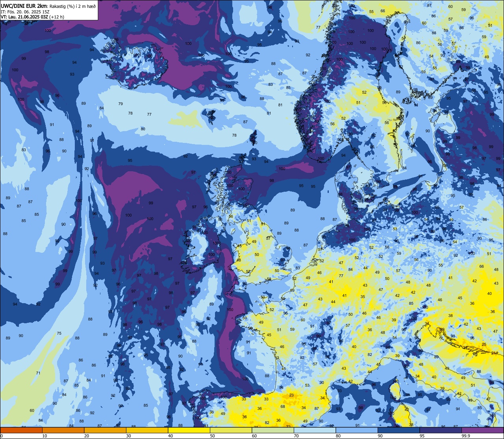Click the 90–95 dark blue legend segment
The width and height of the screenshot is (504, 439).
tap(398, 430)
